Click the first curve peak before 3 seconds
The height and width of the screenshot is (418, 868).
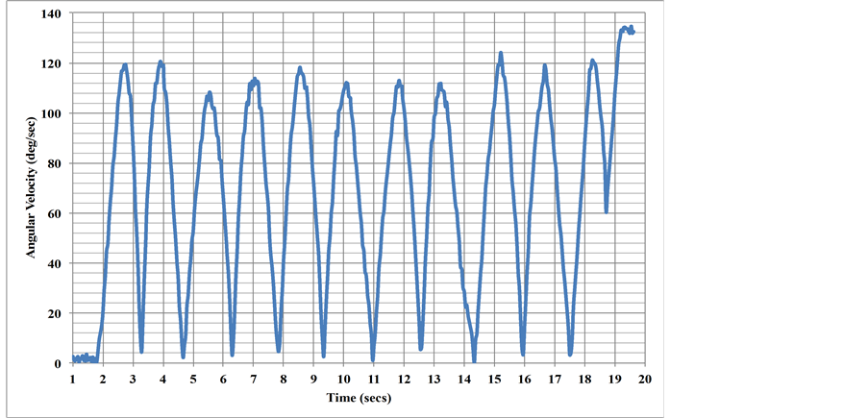[x=125, y=66]
